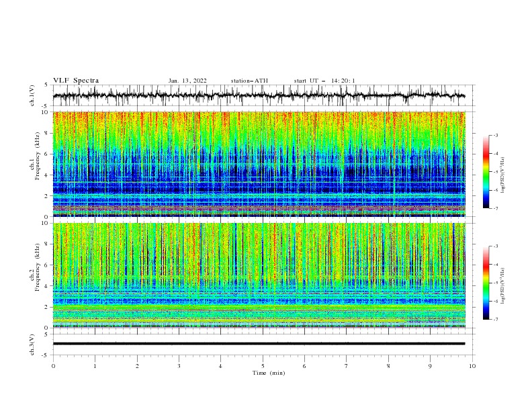Click the ch.1 'Frequency (kHz)' axis label
Viewport: 532px width, 411px height.
[38, 156]
